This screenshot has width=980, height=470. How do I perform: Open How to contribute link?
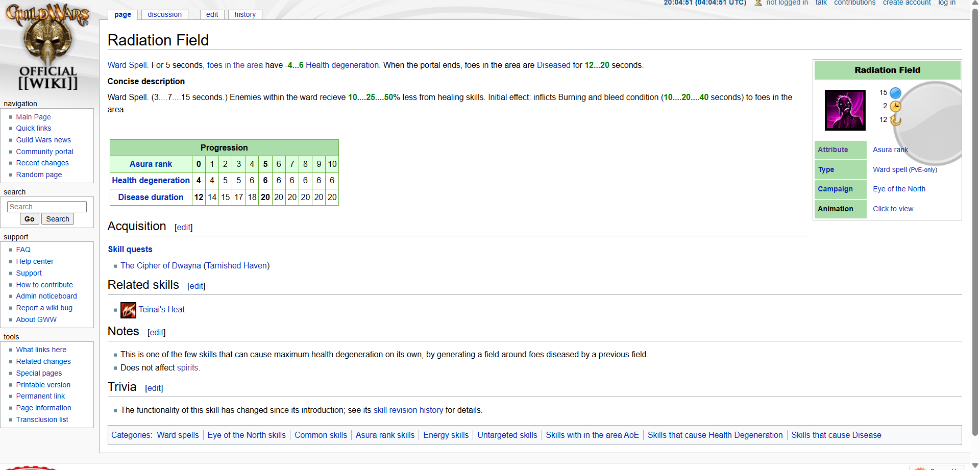click(x=44, y=285)
